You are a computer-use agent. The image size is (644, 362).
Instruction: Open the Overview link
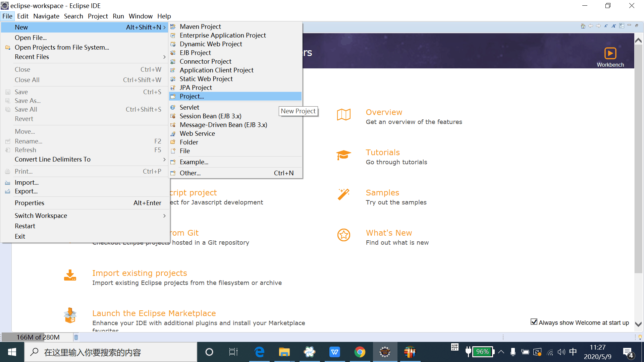[384, 112]
